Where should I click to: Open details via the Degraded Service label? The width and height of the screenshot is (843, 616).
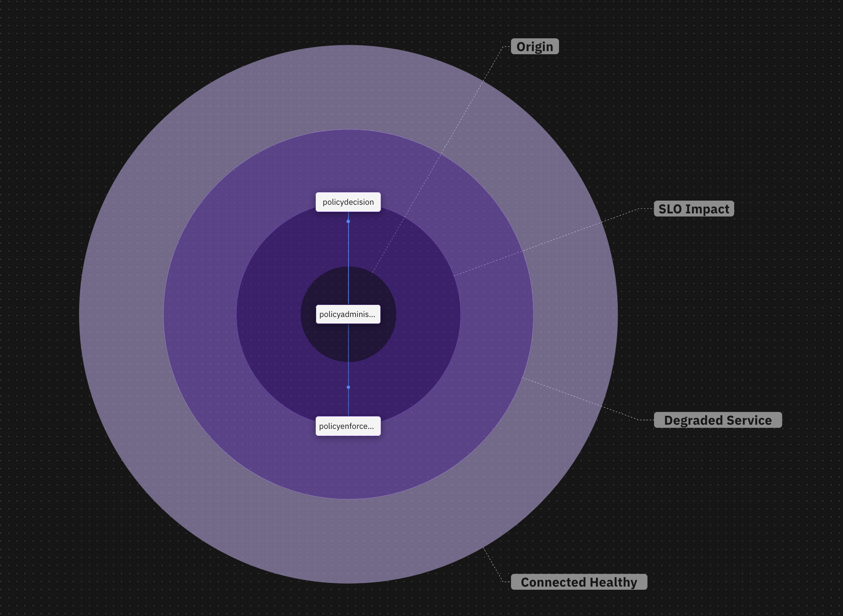(x=718, y=420)
